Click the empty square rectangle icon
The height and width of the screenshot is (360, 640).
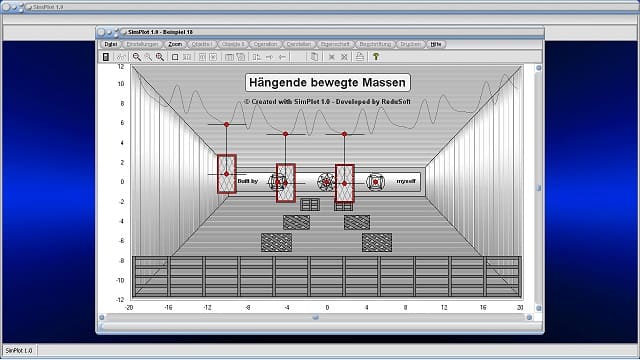[175, 57]
